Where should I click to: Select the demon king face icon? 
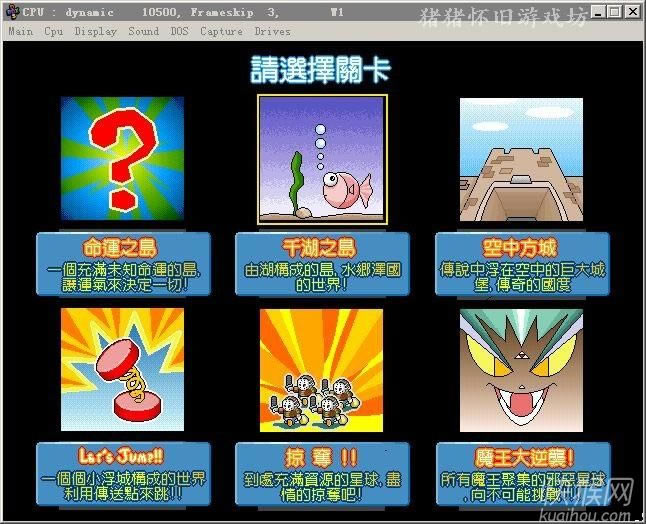pos(521,369)
